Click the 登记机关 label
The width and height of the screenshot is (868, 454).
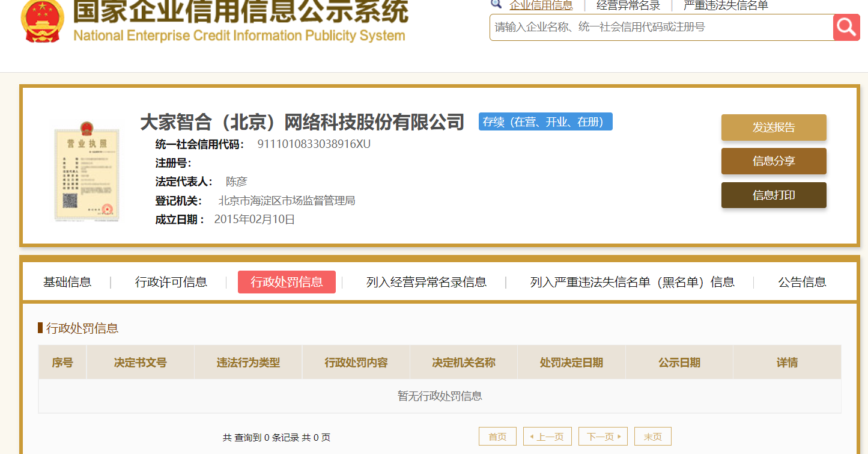pyautogui.click(x=178, y=200)
